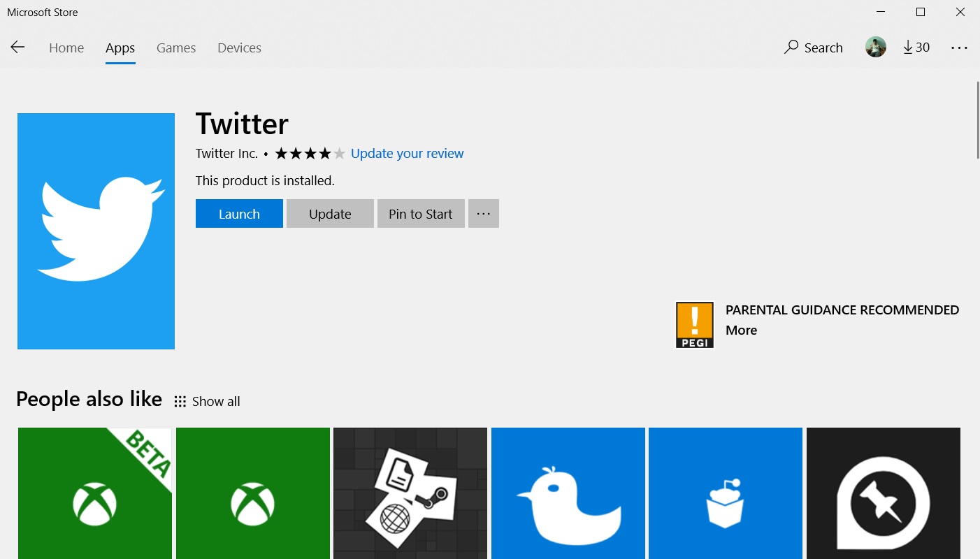The height and width of the screenshot is (559, 980).
Task: Click PARENTAL GUIDANCE RECOMMENDED text
Action: (842, 310)
